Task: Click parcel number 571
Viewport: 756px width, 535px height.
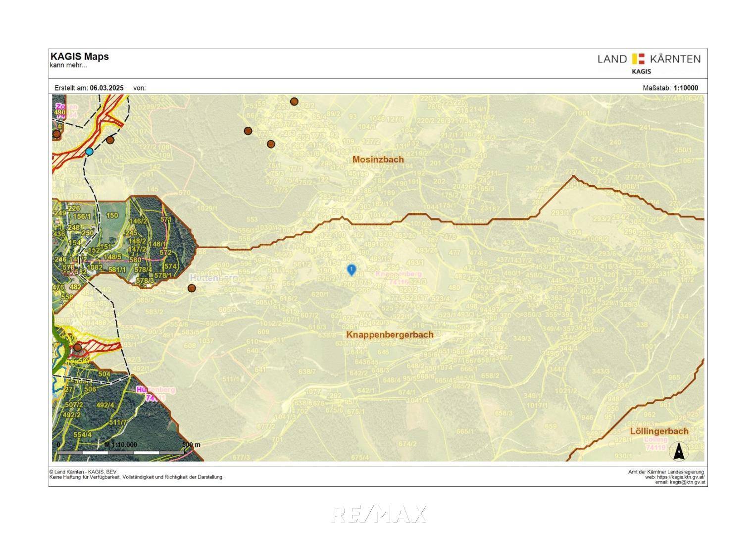Action: 166,219
